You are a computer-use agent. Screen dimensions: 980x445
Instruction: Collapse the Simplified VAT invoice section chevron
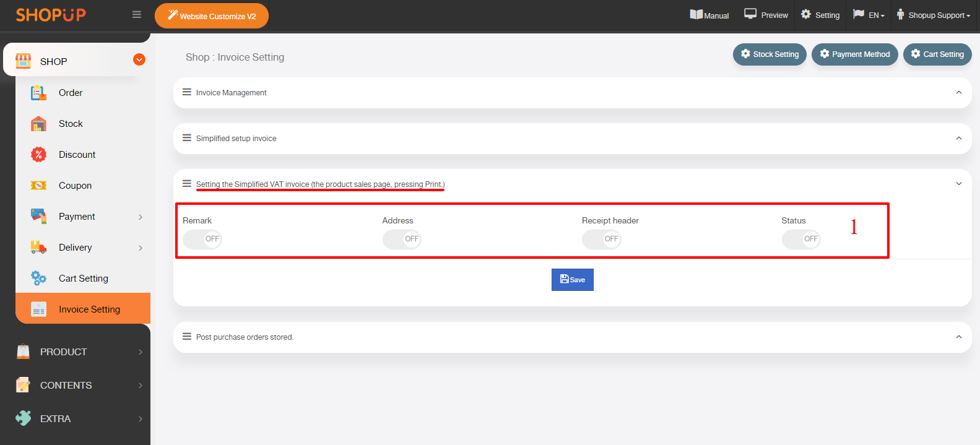[x=959, y=184]
